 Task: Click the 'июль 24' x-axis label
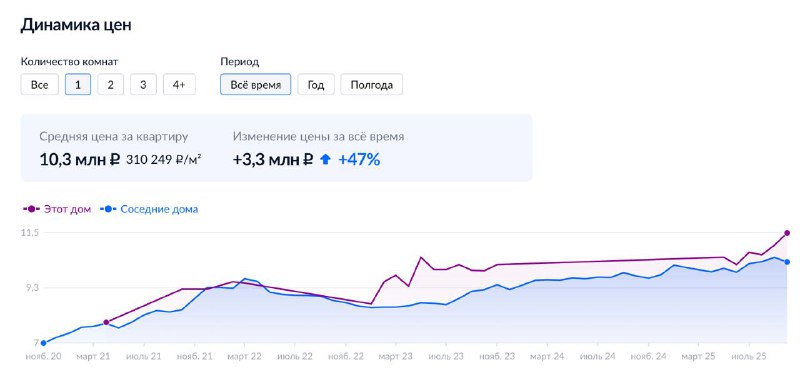[x=597, y=356]
